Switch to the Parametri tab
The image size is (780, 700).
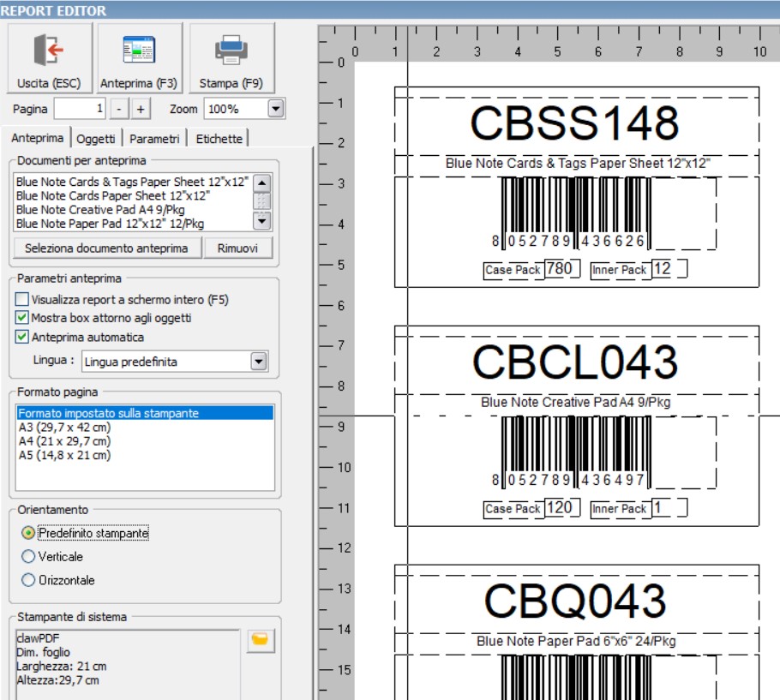click(x=154, y=139)
